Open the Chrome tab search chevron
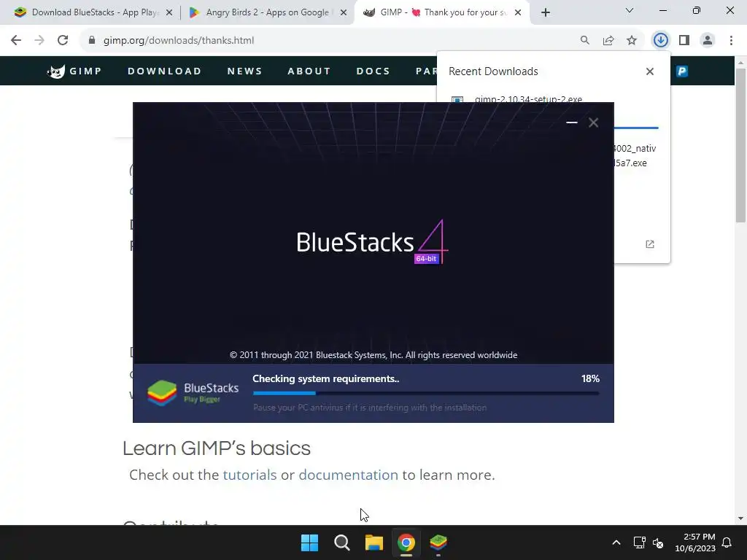This screenshot has height=560, width=747. 630,10
